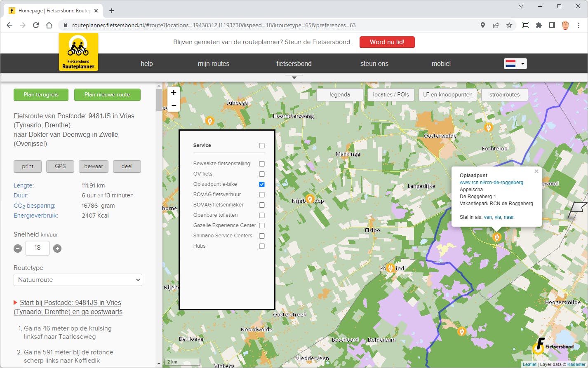Uncheck the Oplaadpunt e-bike checkbox
588x368 pixels.
point(262,184)
